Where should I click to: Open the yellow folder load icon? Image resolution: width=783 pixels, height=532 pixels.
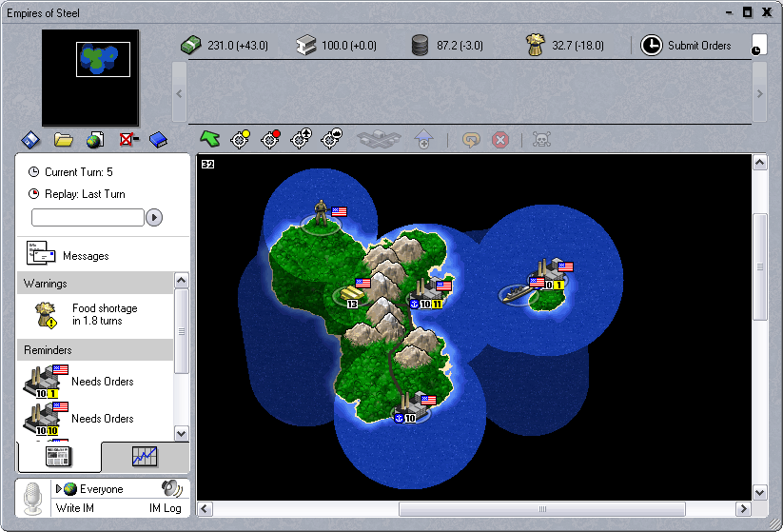(x=64, y=140)
